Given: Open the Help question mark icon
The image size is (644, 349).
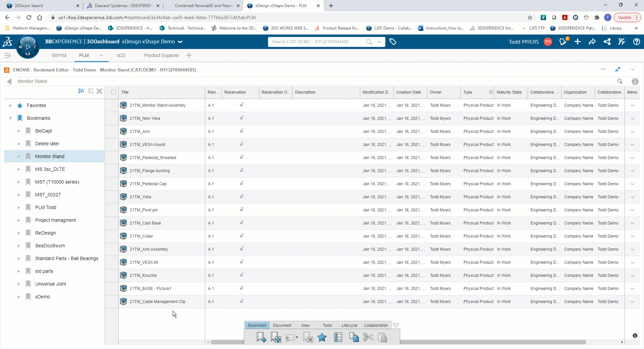Looking at the screenshot, I should coord(636,42).
